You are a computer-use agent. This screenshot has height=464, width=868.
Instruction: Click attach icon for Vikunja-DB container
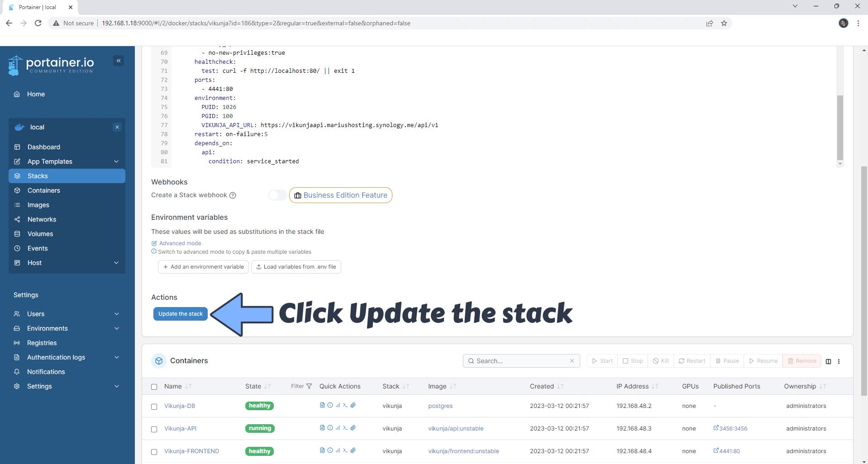353,405
